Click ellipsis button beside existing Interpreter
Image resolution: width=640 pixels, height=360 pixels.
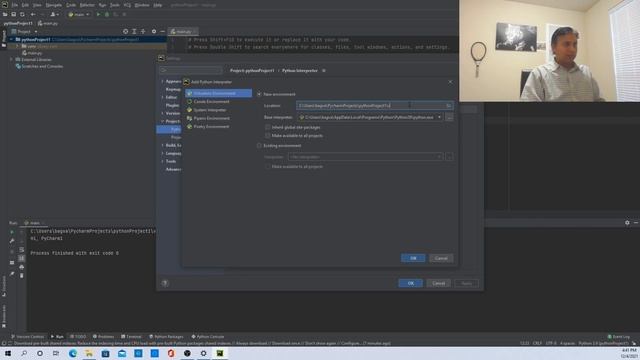[449, 157]
